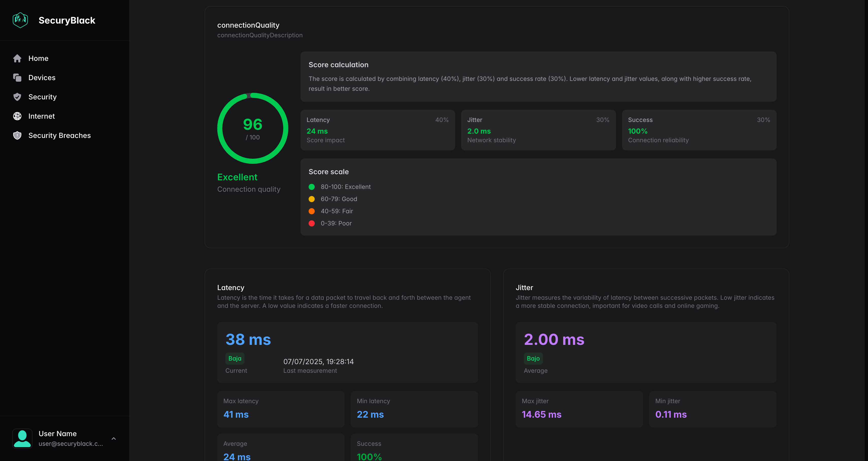The width and height of the screenshot is (868, 461).
Task: Click the User Name label
Action: 58,434
